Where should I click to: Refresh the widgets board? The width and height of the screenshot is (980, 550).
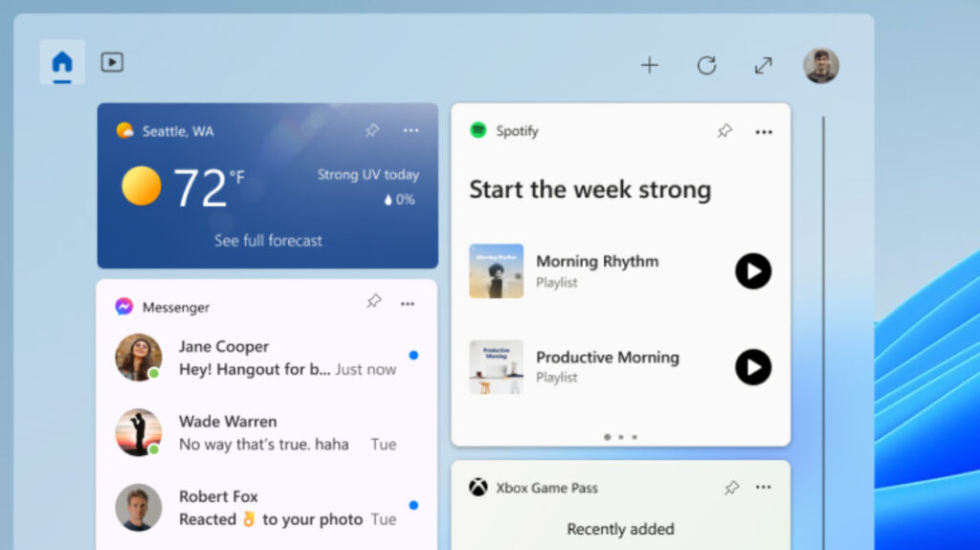point(706,65)
